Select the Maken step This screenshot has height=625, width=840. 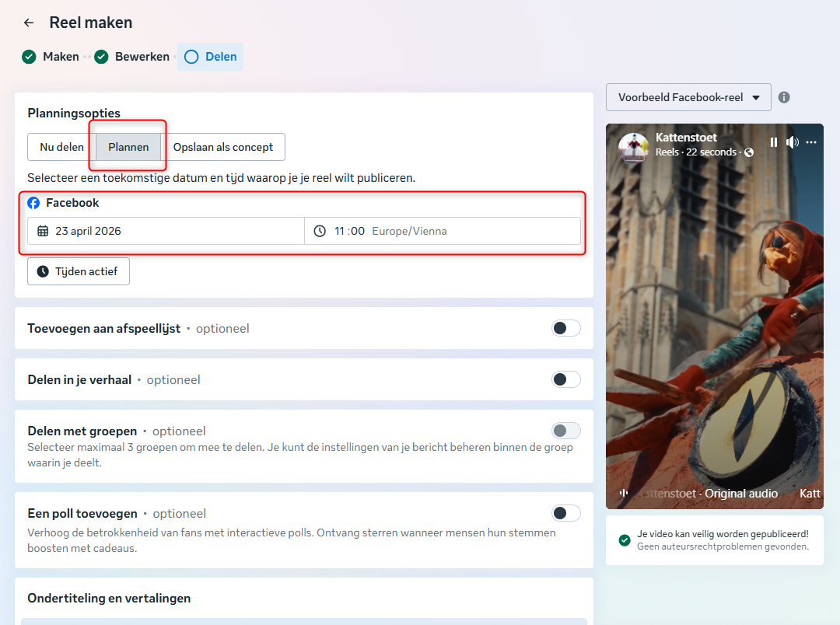[x=51, y=57]
